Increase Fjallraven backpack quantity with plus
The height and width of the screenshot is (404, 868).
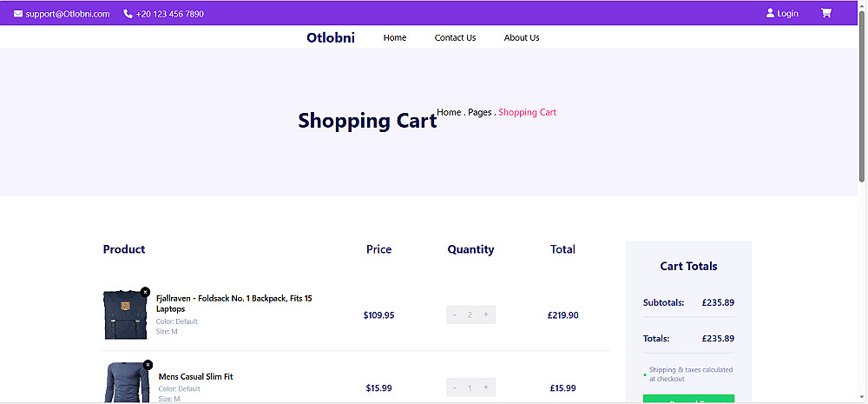coord(485,315)
